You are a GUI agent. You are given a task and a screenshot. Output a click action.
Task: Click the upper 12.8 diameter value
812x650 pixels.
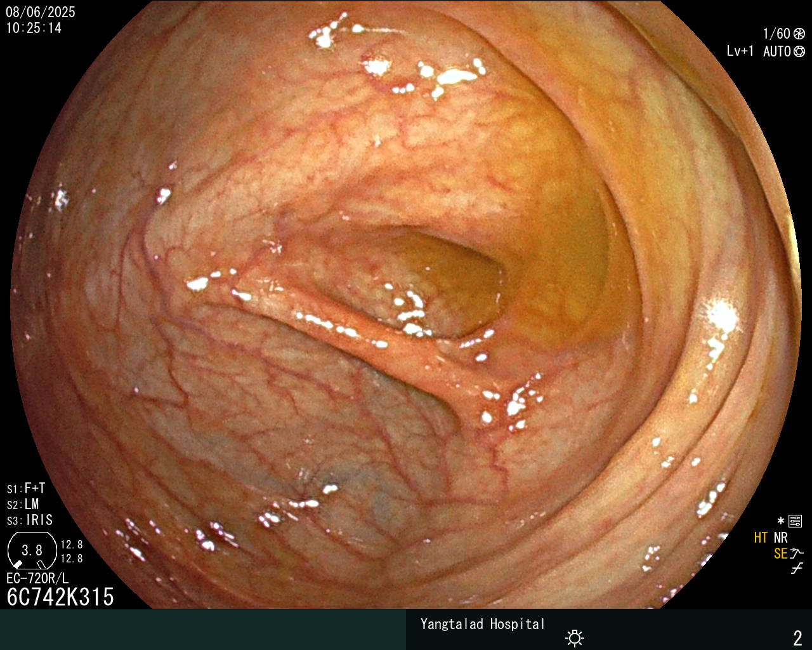point(72,545)
